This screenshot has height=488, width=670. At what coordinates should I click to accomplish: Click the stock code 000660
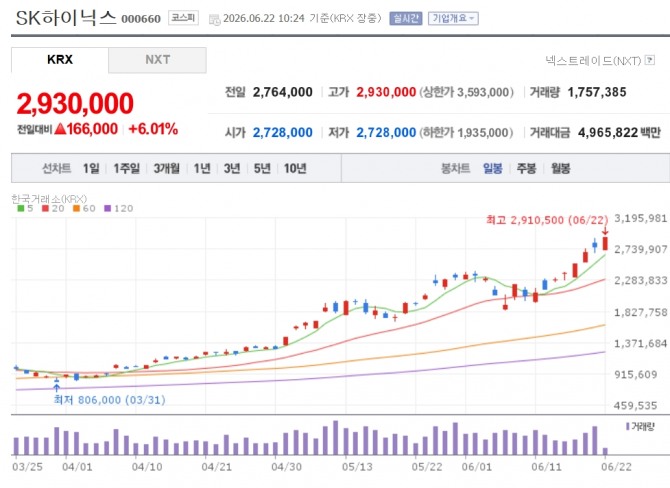click(x=141, y=19)
